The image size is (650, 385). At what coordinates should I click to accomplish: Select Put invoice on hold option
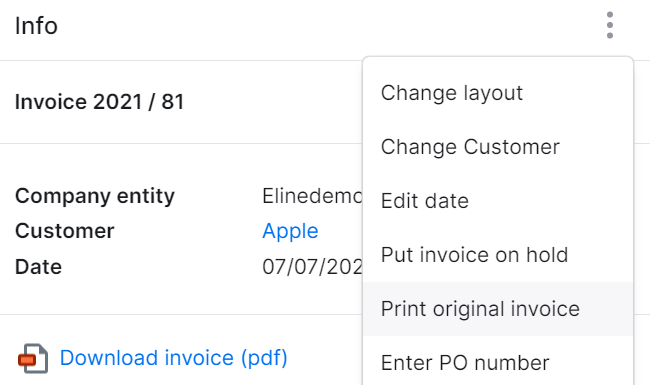(x=498, y=254)
